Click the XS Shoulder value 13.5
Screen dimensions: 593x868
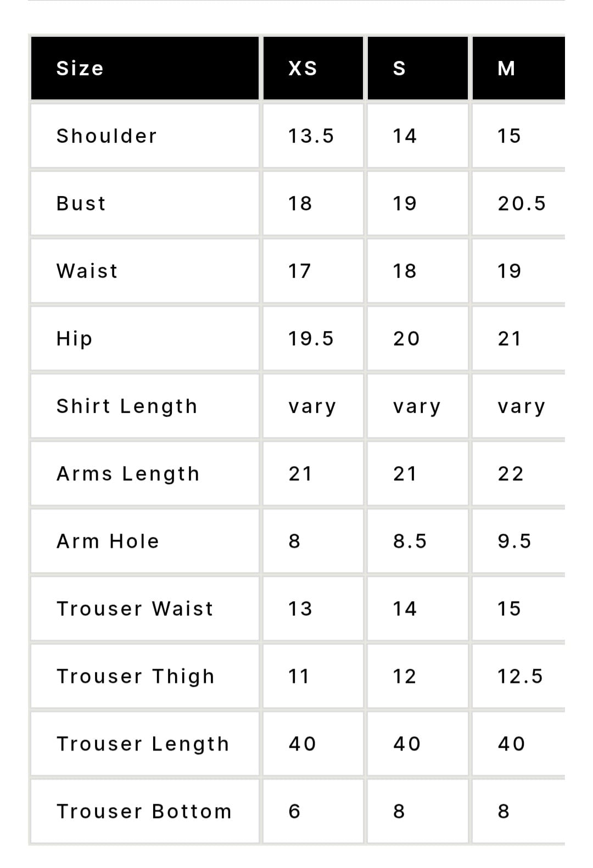(311, 136)
